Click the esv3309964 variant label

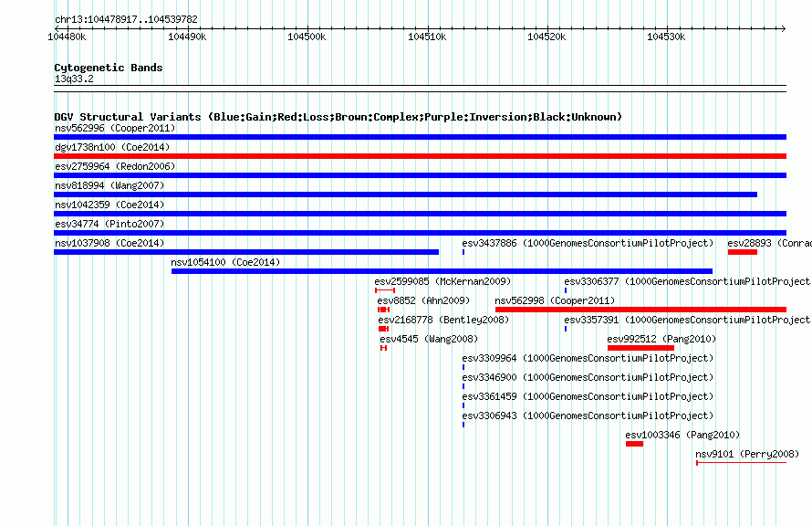[x=588, y=358]
